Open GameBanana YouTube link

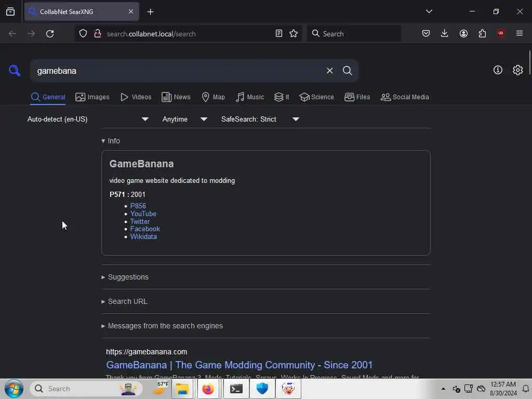[143, 214]
